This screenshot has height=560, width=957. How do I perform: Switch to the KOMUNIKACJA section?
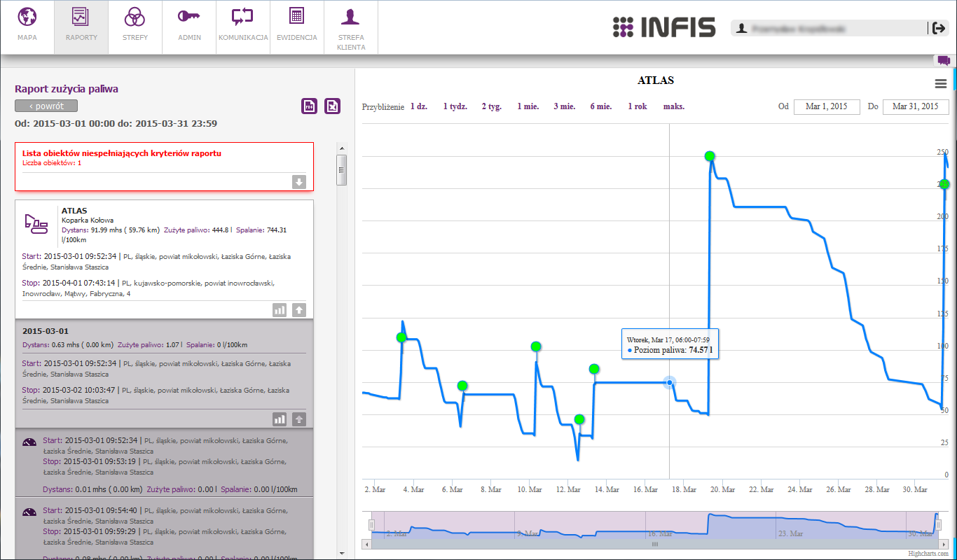pos(243,27)
